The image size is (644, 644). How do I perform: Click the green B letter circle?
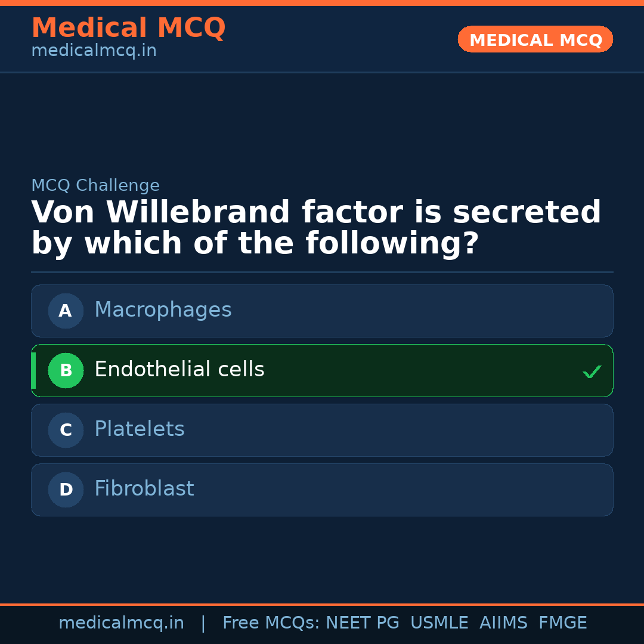[66, 370]
